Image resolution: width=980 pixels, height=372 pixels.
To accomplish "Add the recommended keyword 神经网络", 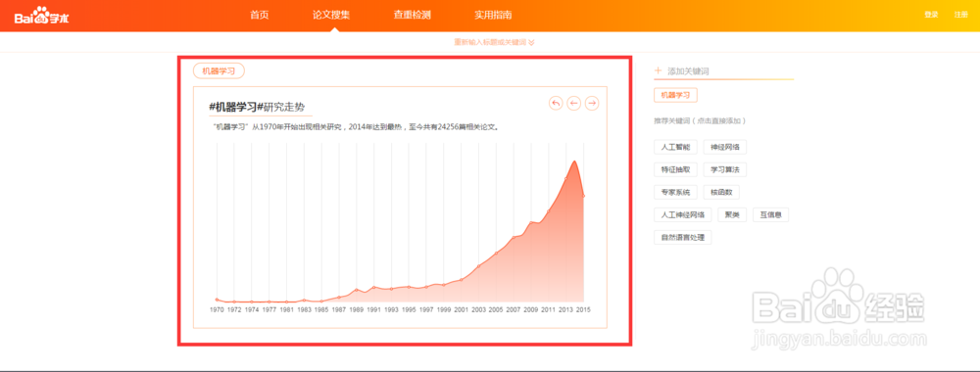I will click(x=725, y=147).
